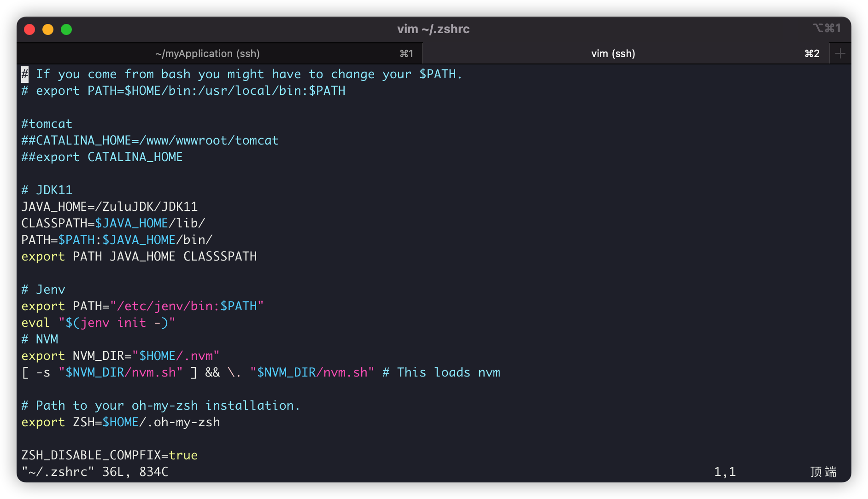Click the status text "~/.zshrc" 36L, 834C
The image size is (868, 499).
[x=95, y=472]
